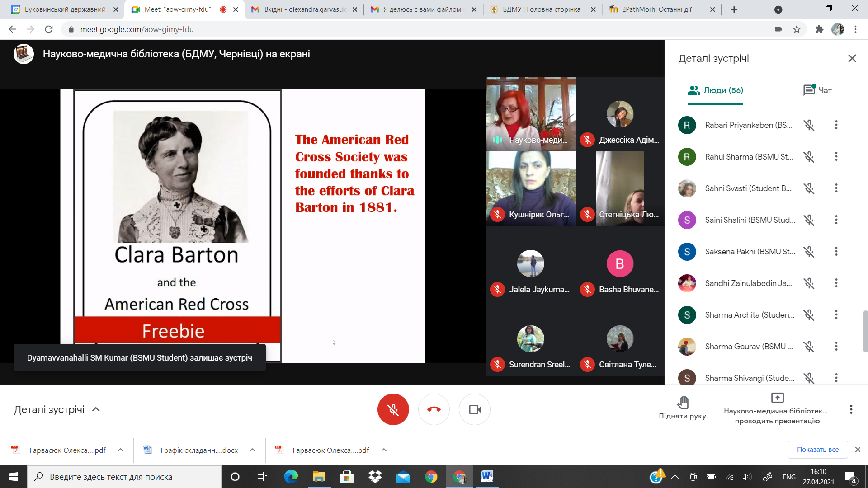Close the downloads bar
Viewport: 868px width, 488px height.
click(x=858, y=450)
